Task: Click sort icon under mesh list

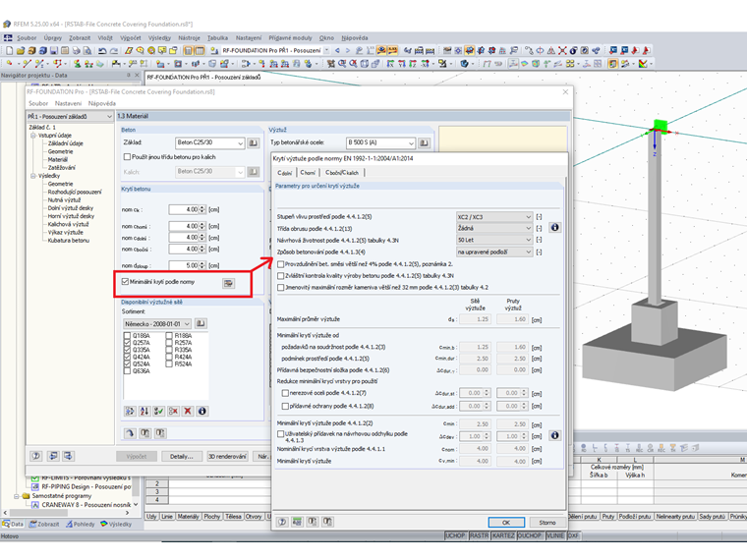Action: tap(144, 411)
